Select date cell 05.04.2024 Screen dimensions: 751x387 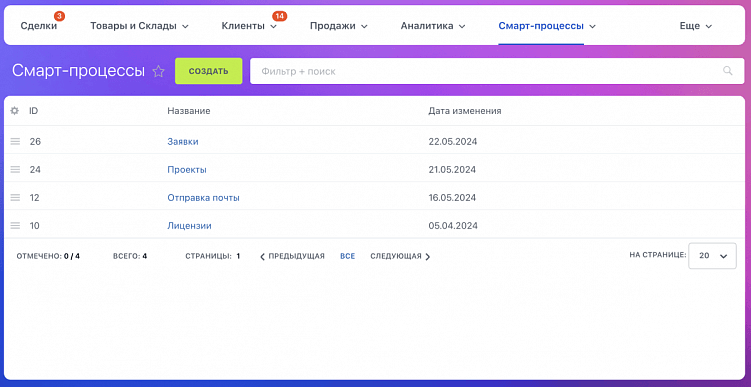(453, 226)
